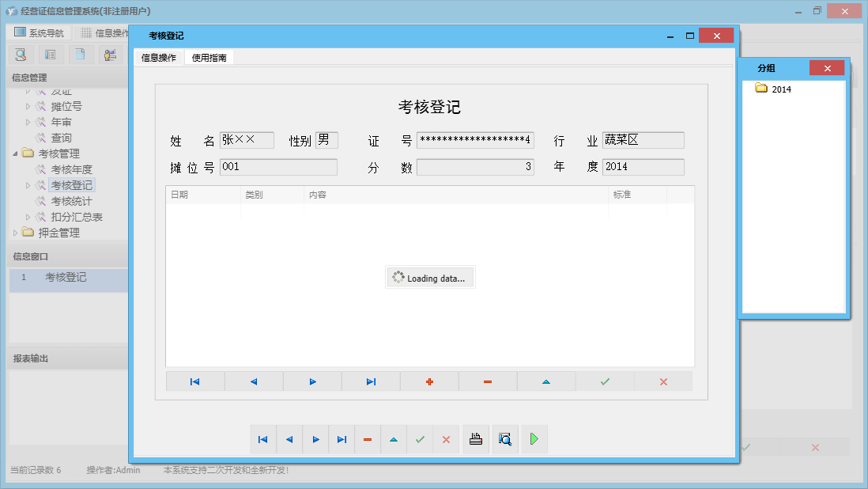Add a new record with the red plus icon
Viewport: 868px width, 489px height.
tap(429, 381)
